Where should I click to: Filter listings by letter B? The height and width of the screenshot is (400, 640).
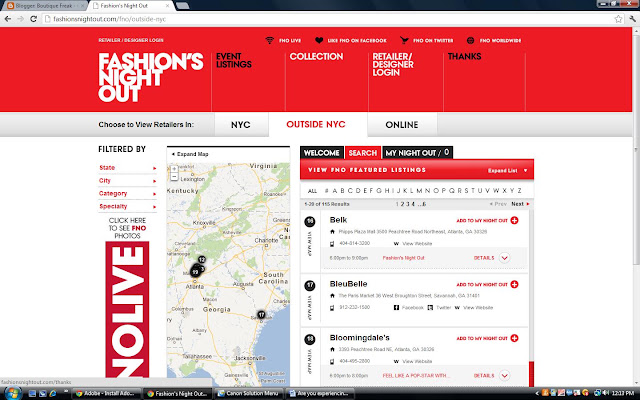(342, 191)
